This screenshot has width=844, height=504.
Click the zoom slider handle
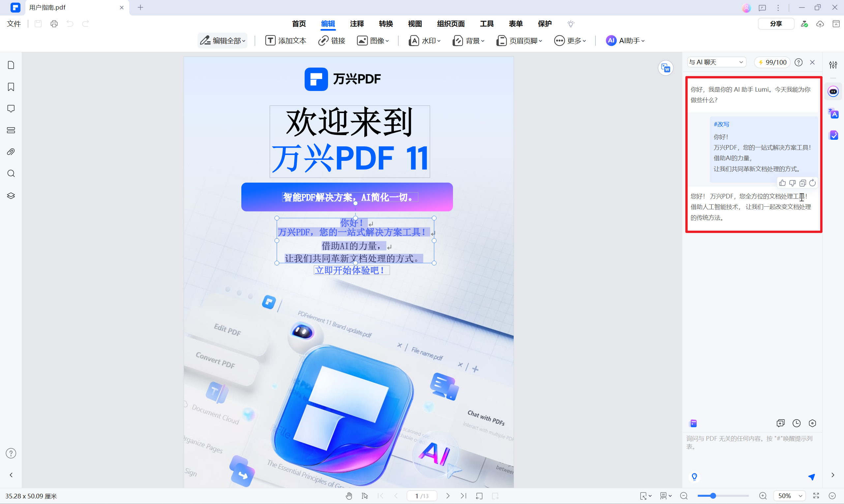click(713, 496)
